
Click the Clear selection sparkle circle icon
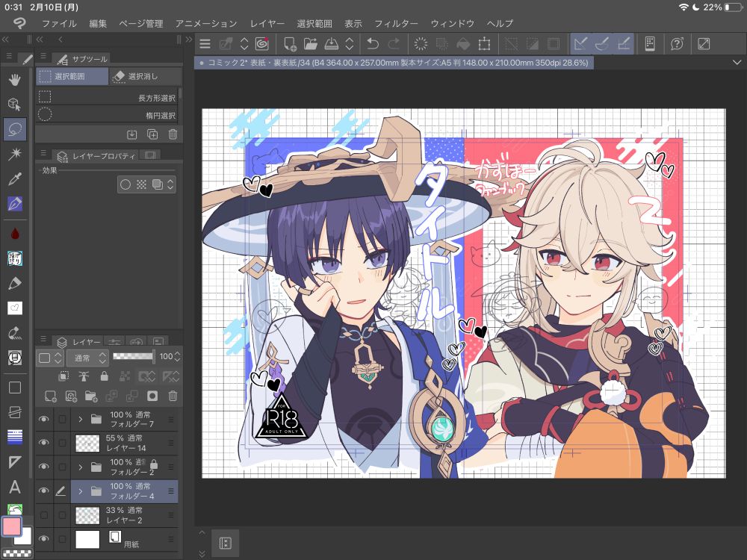[x=421, y=44]
